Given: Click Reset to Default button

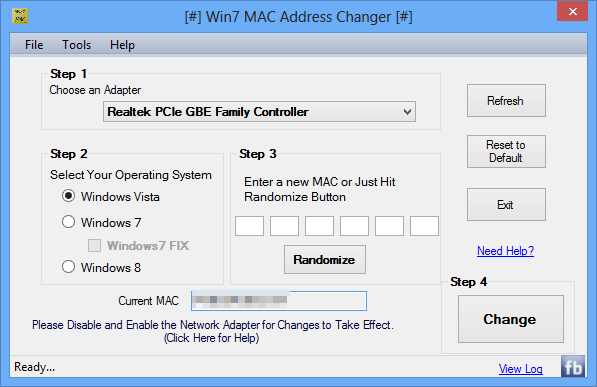Looking at the screenshot, I should [506, 151].
